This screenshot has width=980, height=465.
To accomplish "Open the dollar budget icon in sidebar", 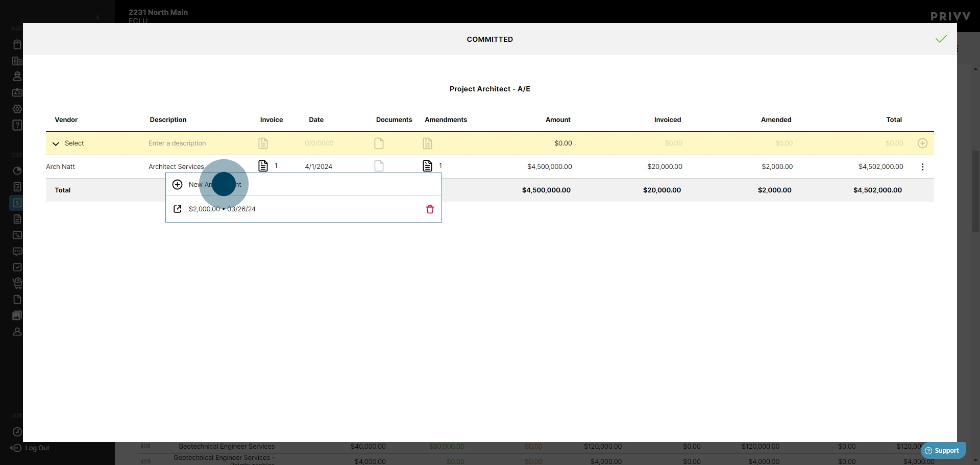I will [16, 203].
